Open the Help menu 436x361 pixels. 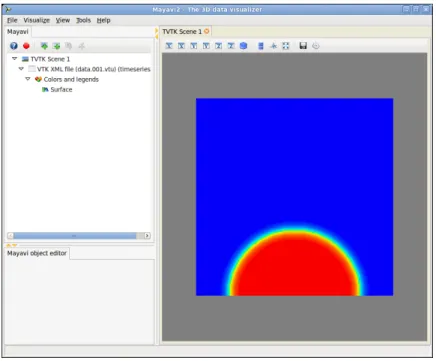[104, 20]
